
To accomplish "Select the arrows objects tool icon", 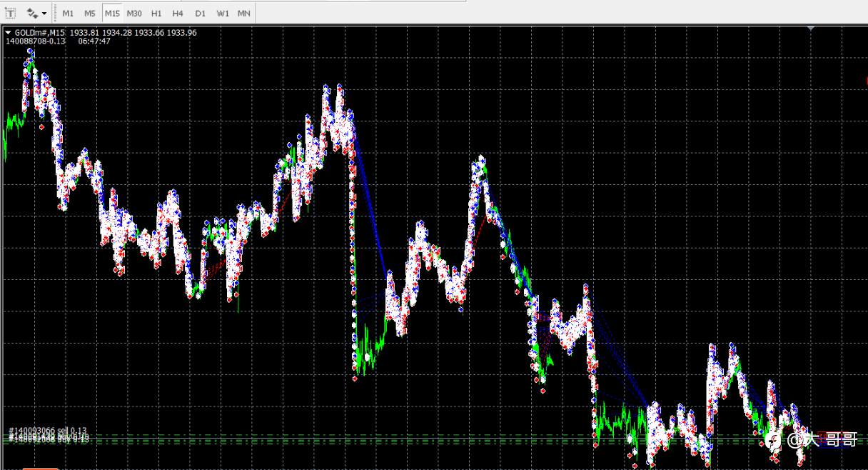I will click(32, 13).
